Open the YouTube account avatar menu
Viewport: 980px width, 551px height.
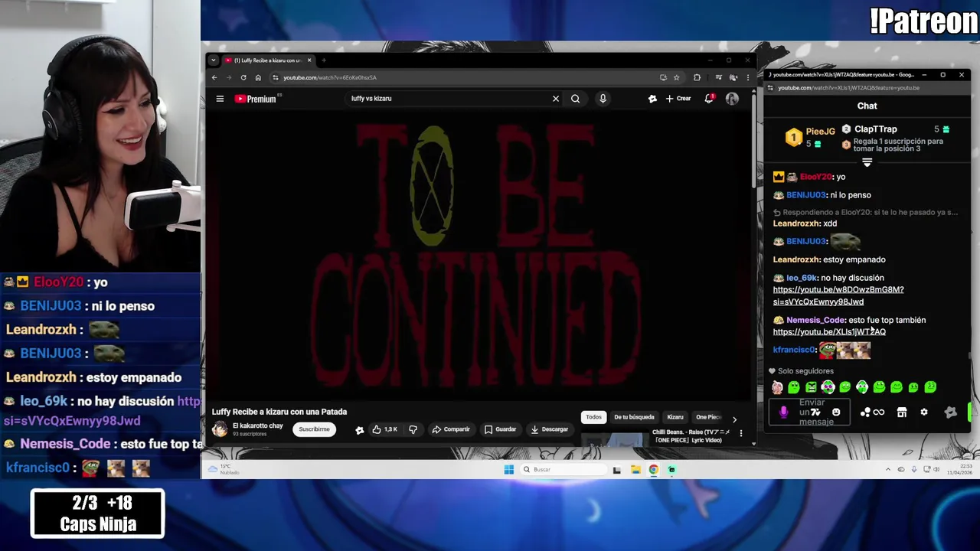click(x=732, y=99)
